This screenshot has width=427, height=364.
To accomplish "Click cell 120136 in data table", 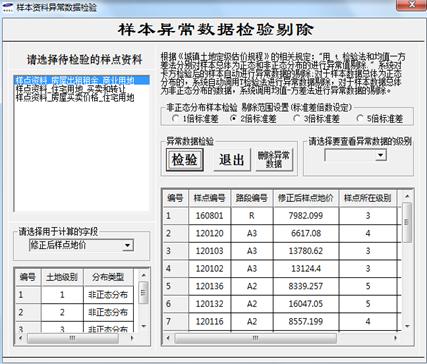I will pos(210,286).
